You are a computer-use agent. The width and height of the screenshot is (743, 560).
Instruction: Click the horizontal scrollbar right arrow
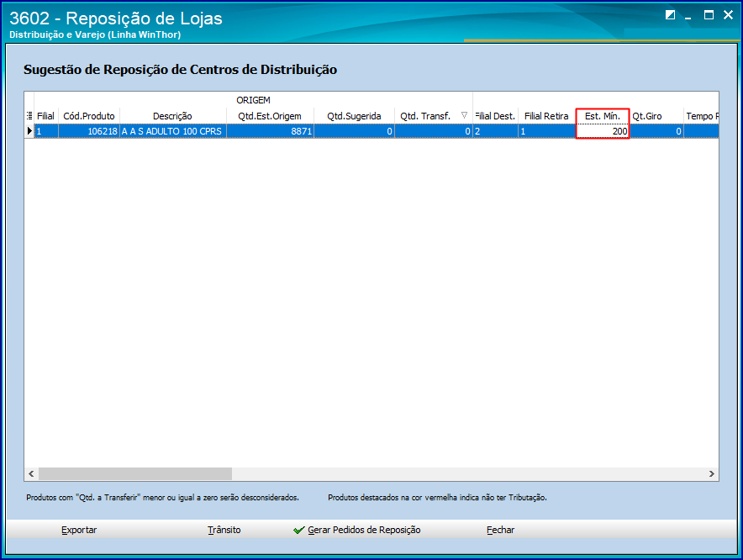point(711,473)
